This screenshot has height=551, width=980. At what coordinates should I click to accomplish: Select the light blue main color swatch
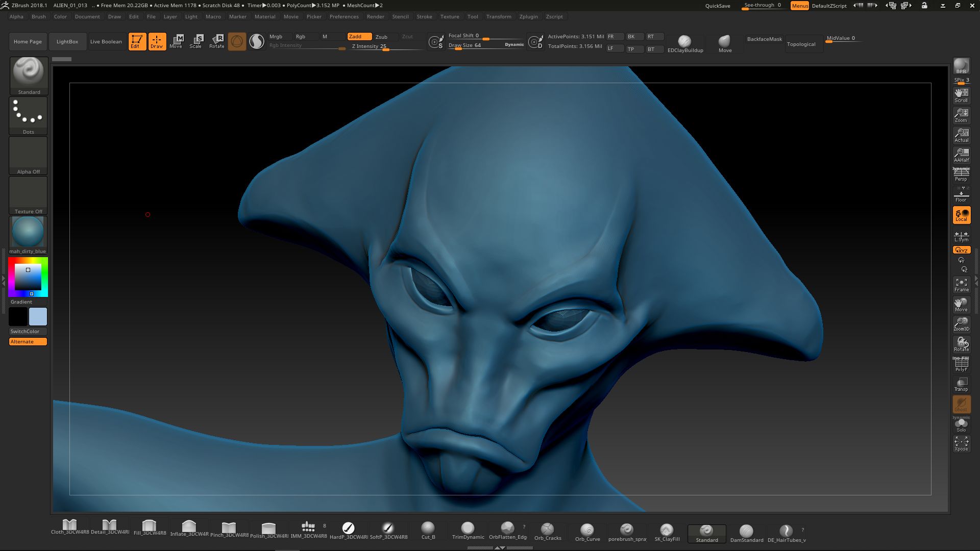tap(38, 317)
